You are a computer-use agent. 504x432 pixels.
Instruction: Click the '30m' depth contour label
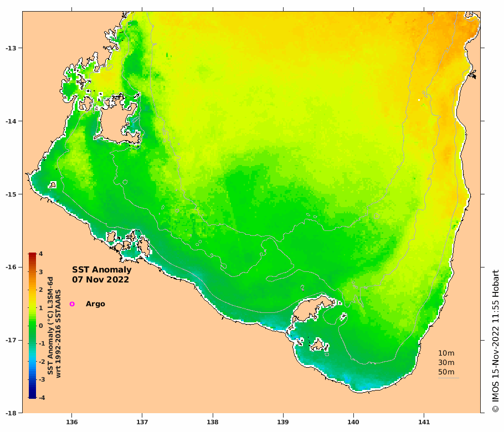(x=446, y=363)
